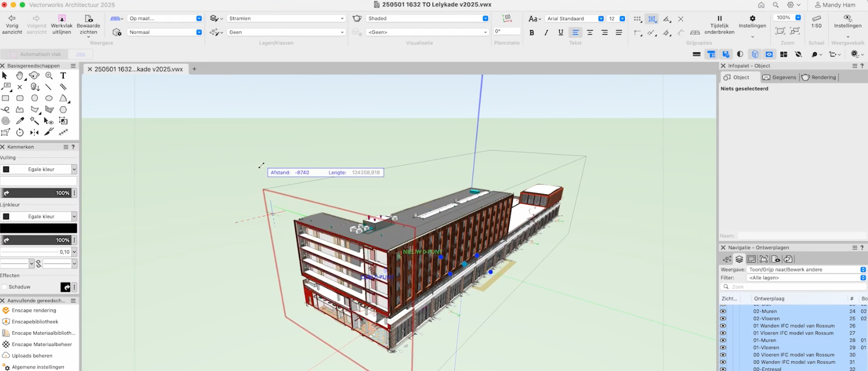Select the Text tool
Image resolution: width=868 pixels, height=371 pixels.
click(x=63, y=76)
